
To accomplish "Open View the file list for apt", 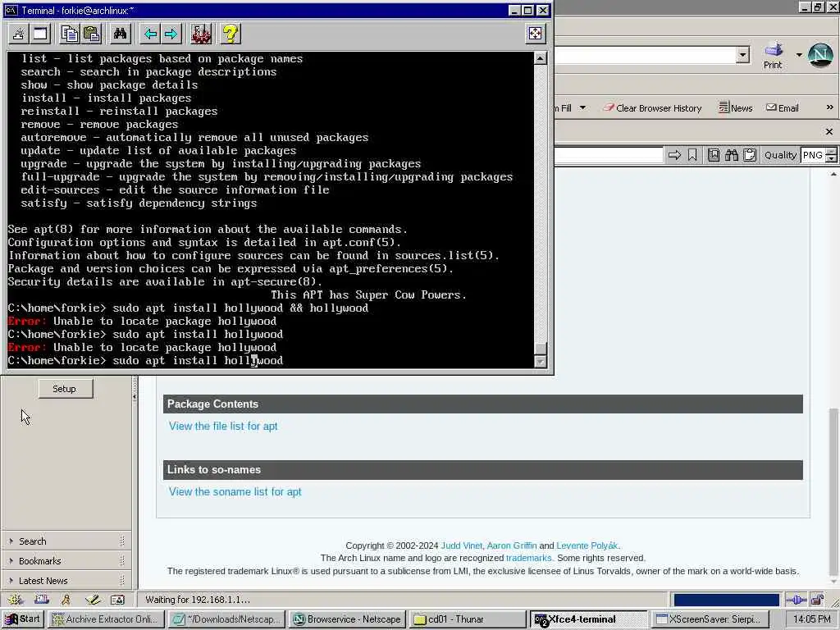I will (223, 427).
